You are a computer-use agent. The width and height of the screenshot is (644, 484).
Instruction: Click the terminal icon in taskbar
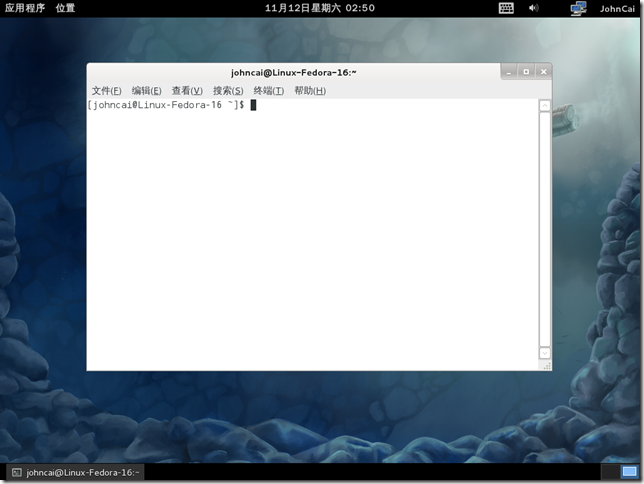tap(16, 472)
